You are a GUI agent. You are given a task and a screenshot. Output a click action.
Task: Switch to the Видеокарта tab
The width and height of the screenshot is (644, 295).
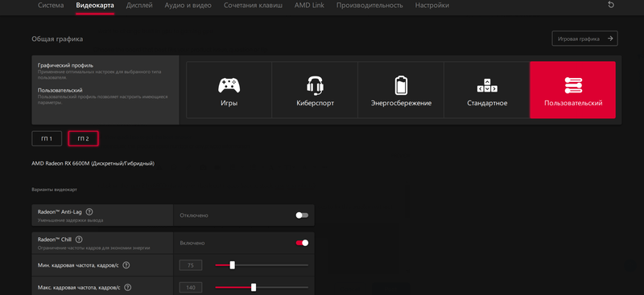tap(95, 6)
